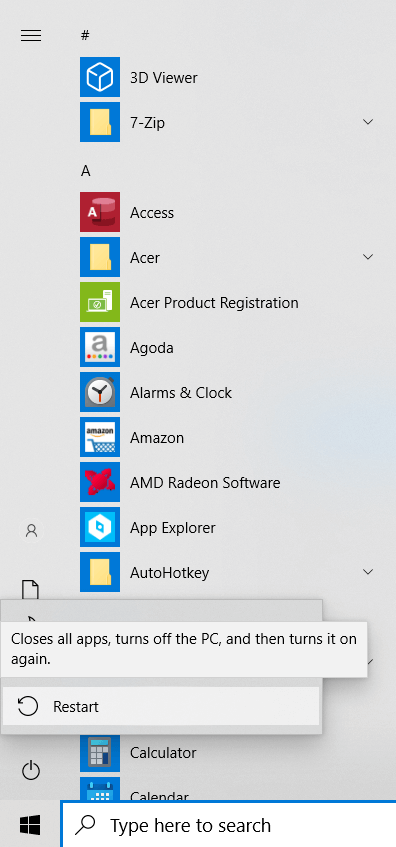Viewport: 396px width, 847px height.
Task: Expand the 7-Zip folder chevron
Action: tap(368, 122)
